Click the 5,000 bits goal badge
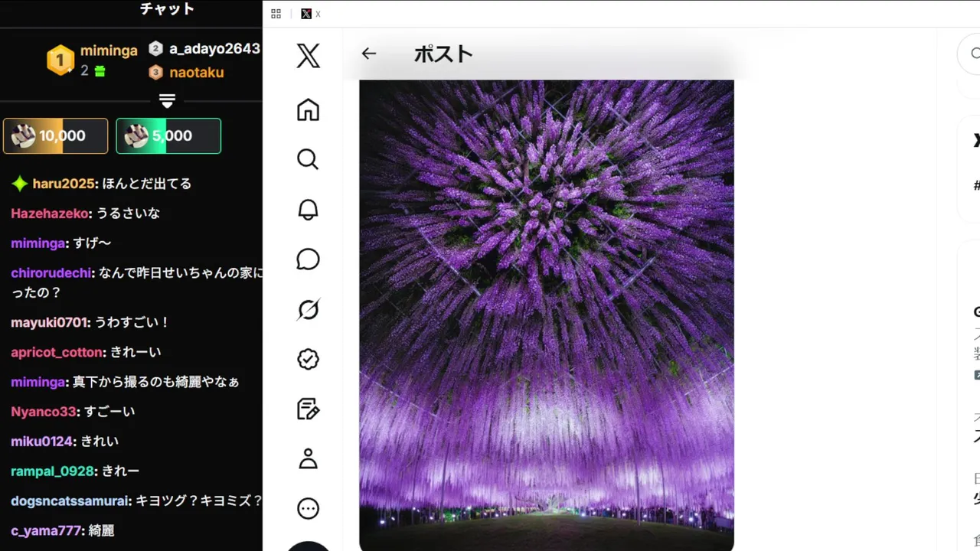The height and width of the screenshot is (551, 980). (168, 135)
